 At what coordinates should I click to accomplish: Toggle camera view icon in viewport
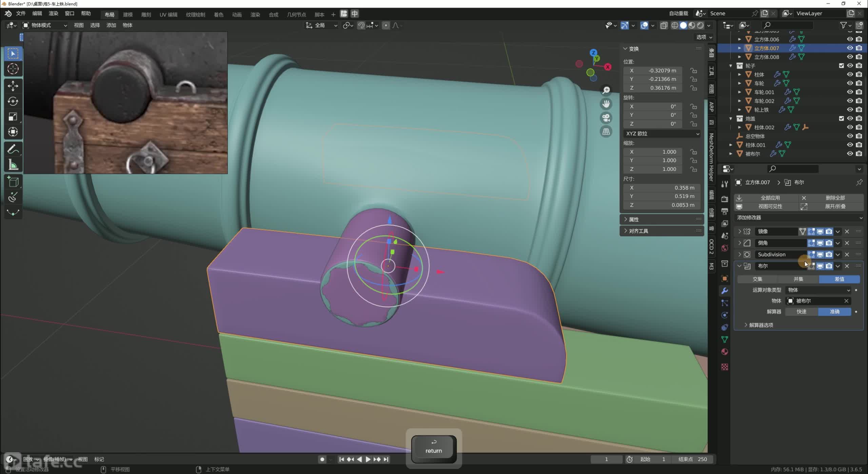click(x=606, y=118)
